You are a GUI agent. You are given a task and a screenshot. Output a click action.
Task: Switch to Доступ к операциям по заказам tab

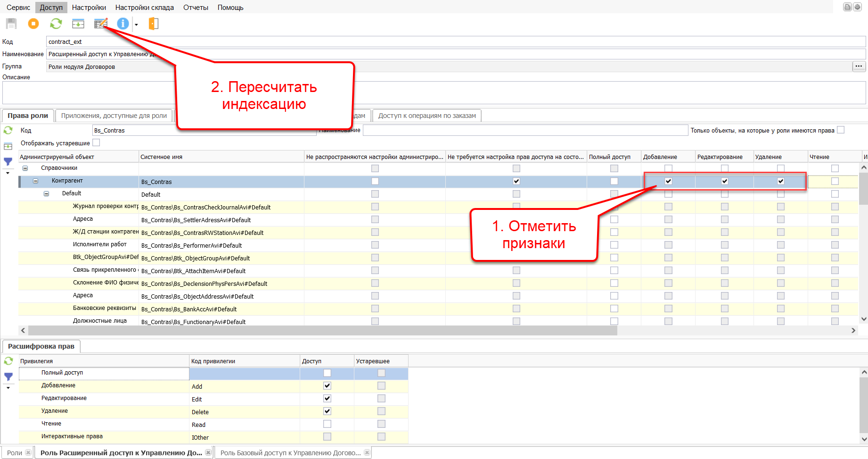pos(426,116)
